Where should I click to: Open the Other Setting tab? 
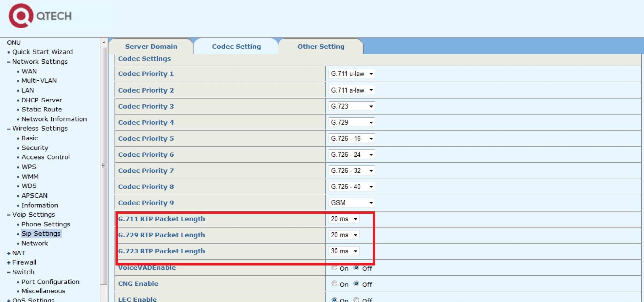coord(321,46)
